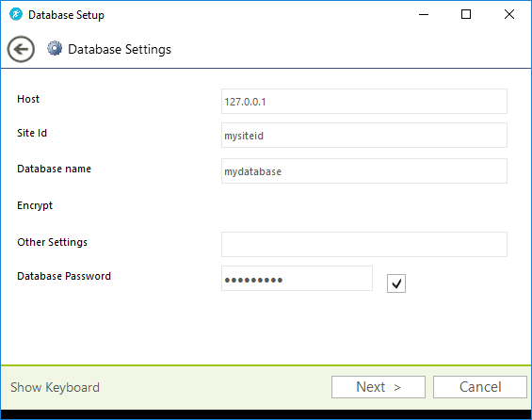This screenshot has height=420, width=532.
Task: Select the Site Id field with mysiteid
Action: pos(364,136)
